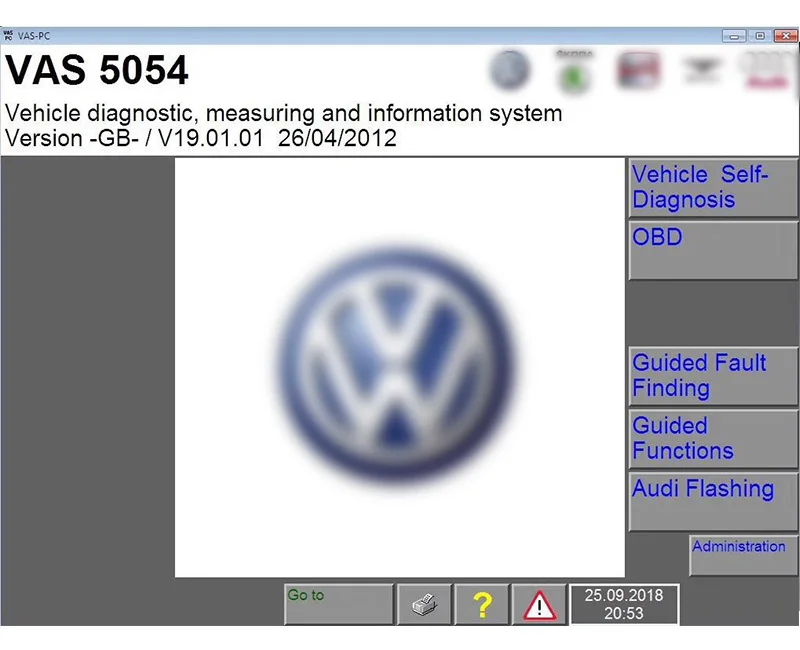Viewport: 800px width, 650px height.
Task: Click the blurred Audi logo in header
Action: pos(768,70)
